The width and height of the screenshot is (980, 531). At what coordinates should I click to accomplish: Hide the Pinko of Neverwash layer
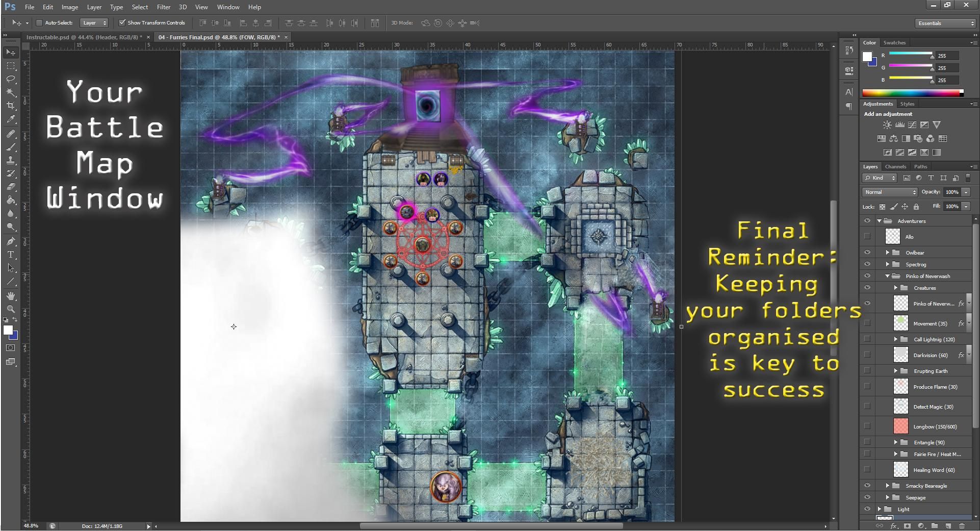[x=868, y=304]
